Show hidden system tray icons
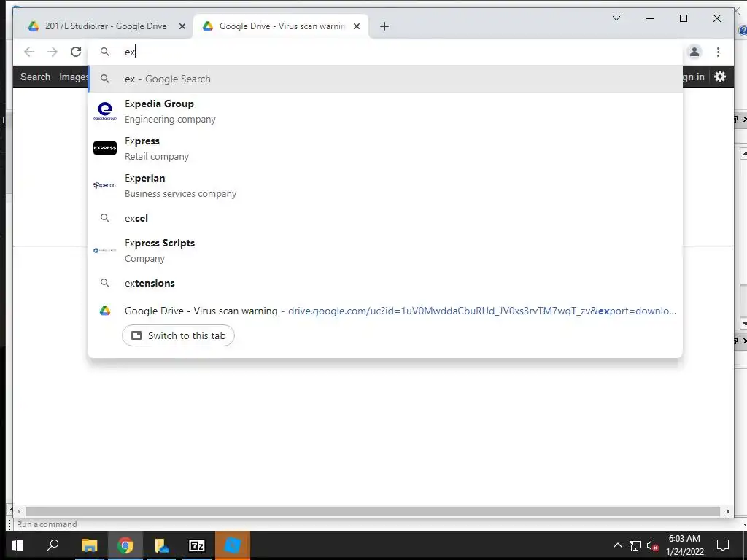The image size is (747, 560). pyautogui.click(x=617, y=545)
